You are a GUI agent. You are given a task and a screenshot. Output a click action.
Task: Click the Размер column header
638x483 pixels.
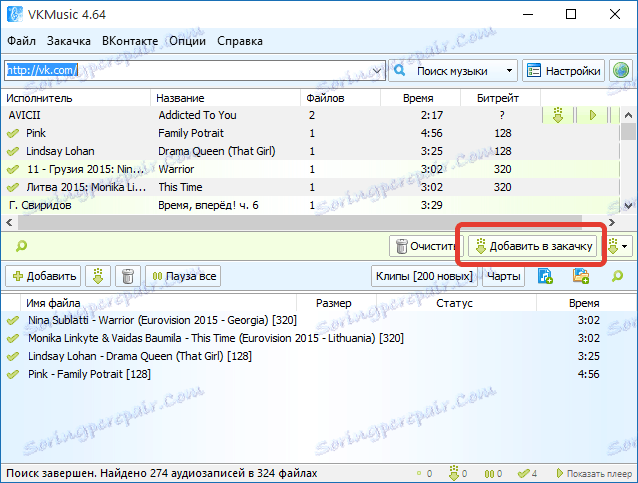(x=336, y=303)
